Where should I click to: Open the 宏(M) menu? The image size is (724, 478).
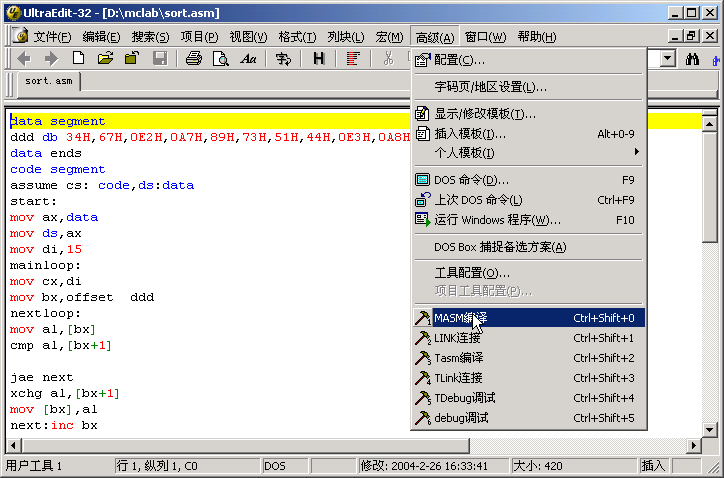click(389, 37)
